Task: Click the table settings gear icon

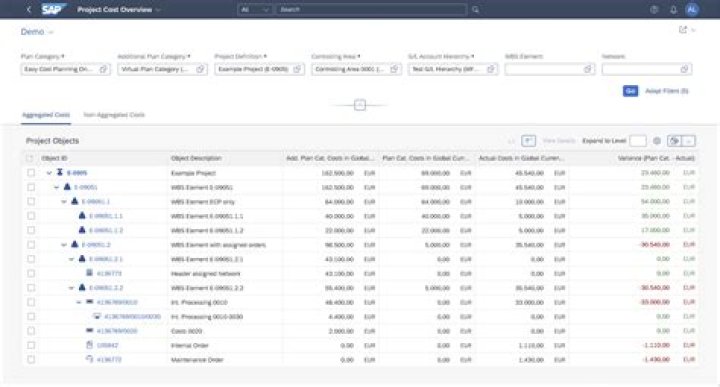Action: click(657, 141)
